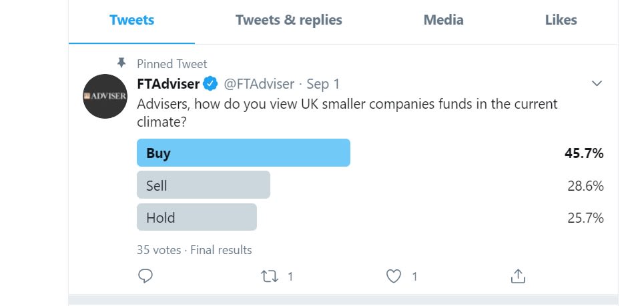Image resolution: width=644 pixels, height=306 pixels.
Task: Click the @FTAdviser handle
Action: (259, 84)
